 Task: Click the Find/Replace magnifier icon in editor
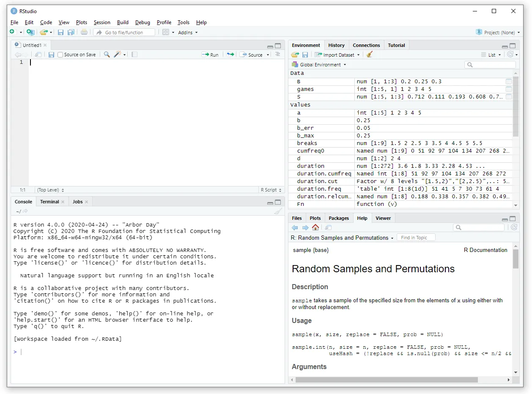[107, 55]
